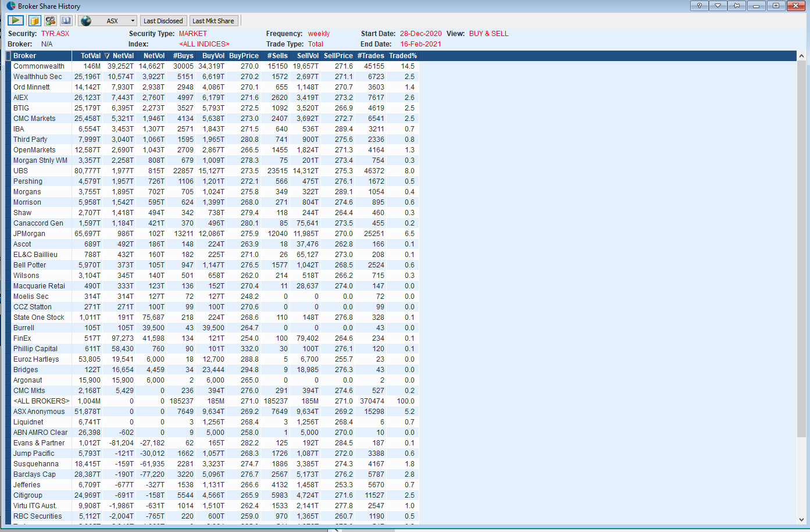The height and width of the screenshot is (532, 810).
Task: Select the Barclays Cap broker row
Action: pos(215,474)
